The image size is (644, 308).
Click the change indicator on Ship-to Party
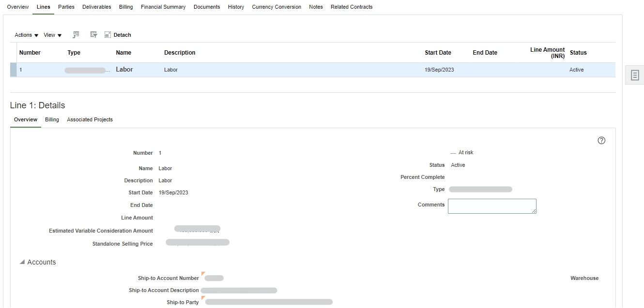(202, 298)
